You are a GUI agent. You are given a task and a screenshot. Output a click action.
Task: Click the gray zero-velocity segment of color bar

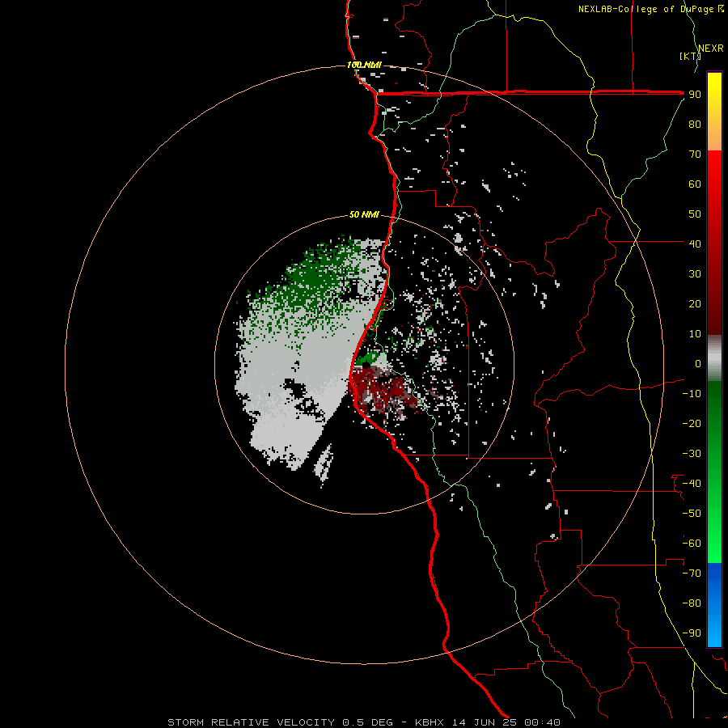coord(714,358)
